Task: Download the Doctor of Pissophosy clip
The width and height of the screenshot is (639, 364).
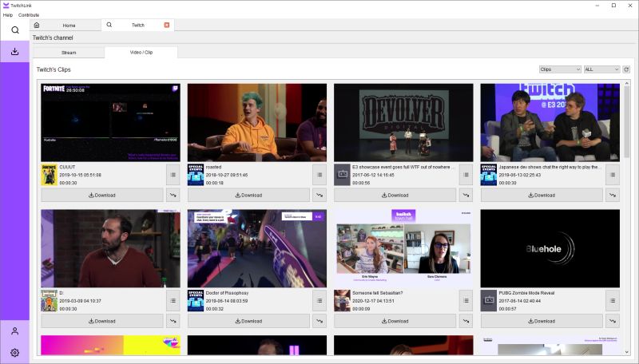Action: (x=248, y=321)
